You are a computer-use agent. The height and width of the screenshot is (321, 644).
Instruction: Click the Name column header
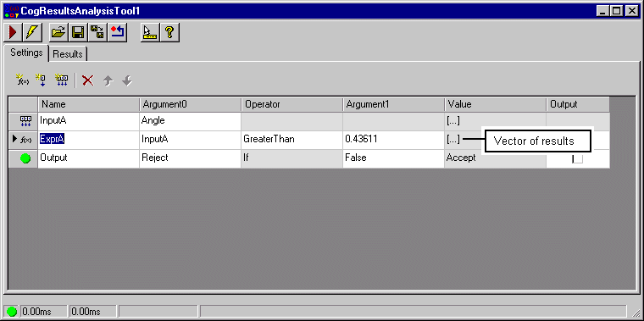coord(88,105)
